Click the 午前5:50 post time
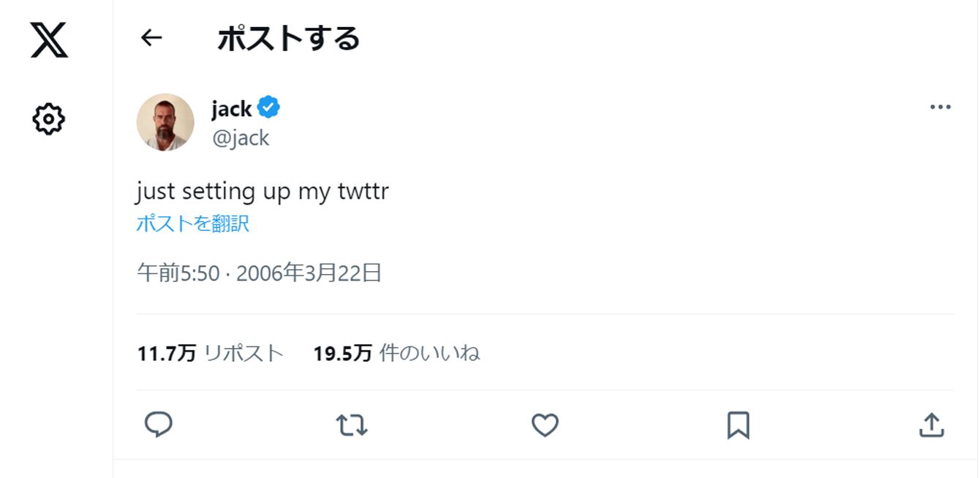The width and height of the screenshot is (980, 478). pos(178,273)
